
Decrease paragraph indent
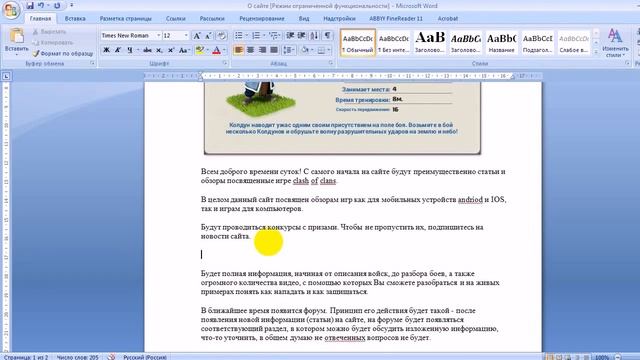290,36
